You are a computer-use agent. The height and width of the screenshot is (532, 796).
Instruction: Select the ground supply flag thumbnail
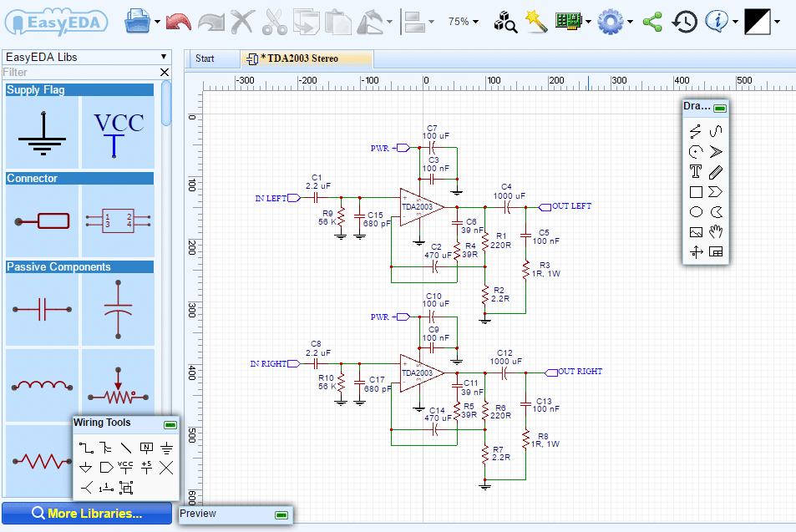click(43, 133)
